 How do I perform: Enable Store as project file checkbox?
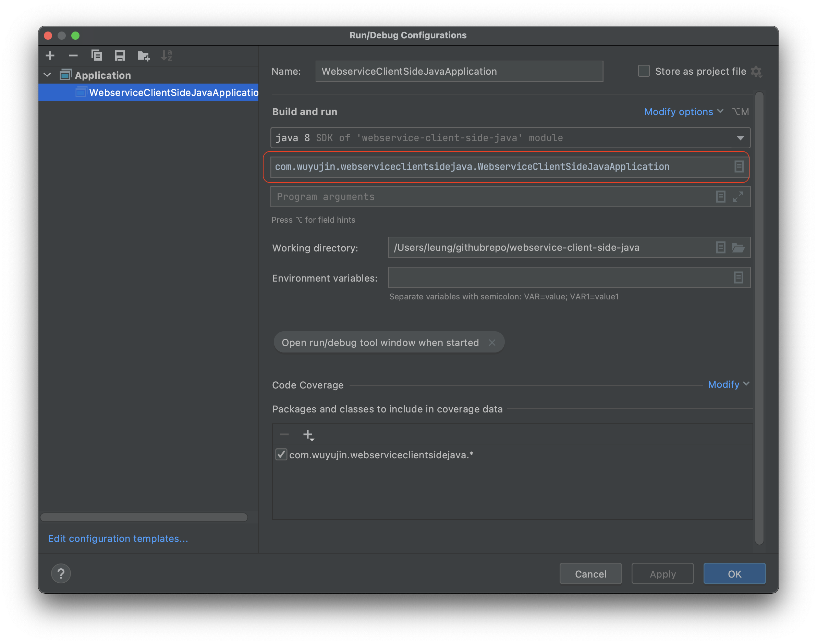point(644,71)
